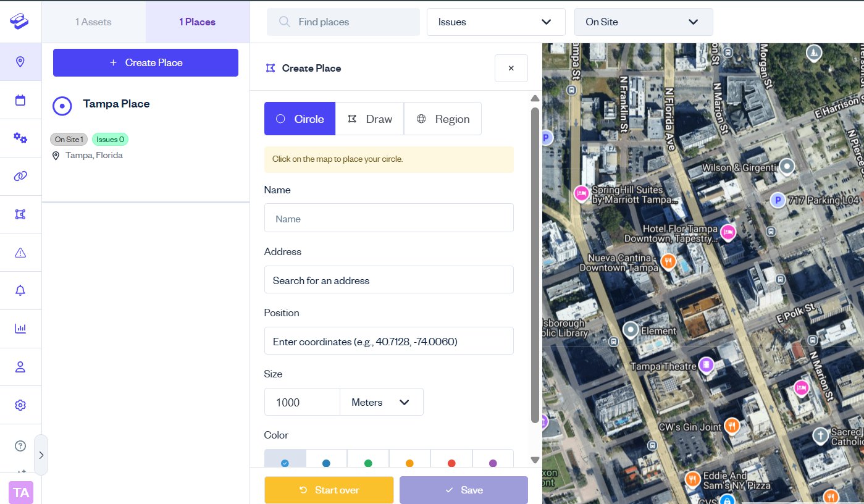864x504 pixels.
Task: Switch to the 1 Assets tab
Action: pos(93,22)
